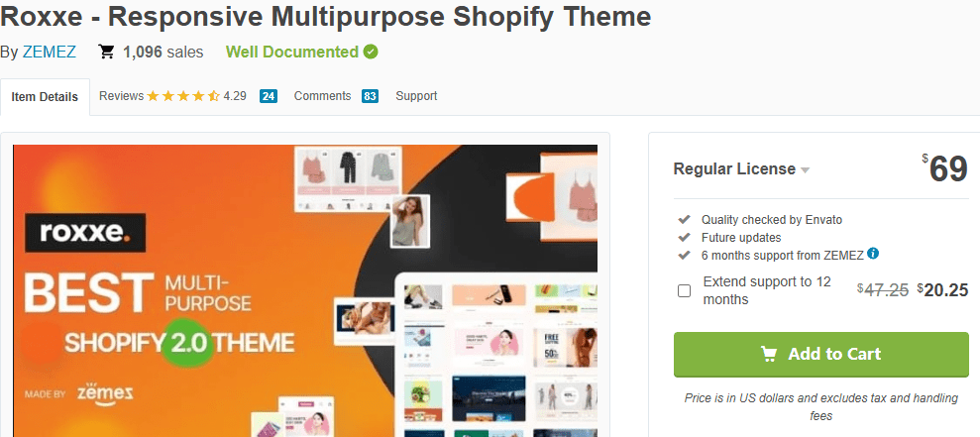980x437 pixels.
Task: Expand the Regular License dropdown arrow
Action: coord(805,170)
